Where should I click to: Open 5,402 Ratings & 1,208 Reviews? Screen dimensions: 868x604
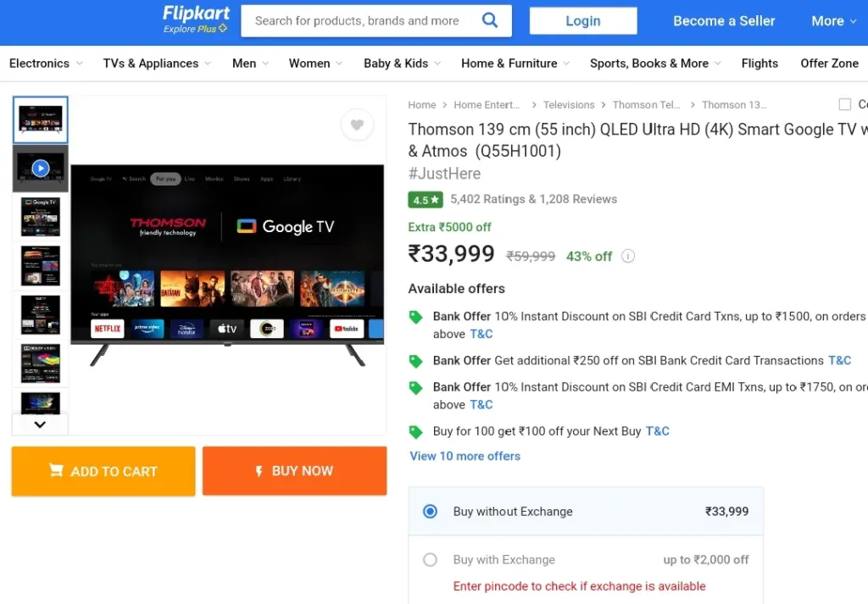tap(533, 199)
